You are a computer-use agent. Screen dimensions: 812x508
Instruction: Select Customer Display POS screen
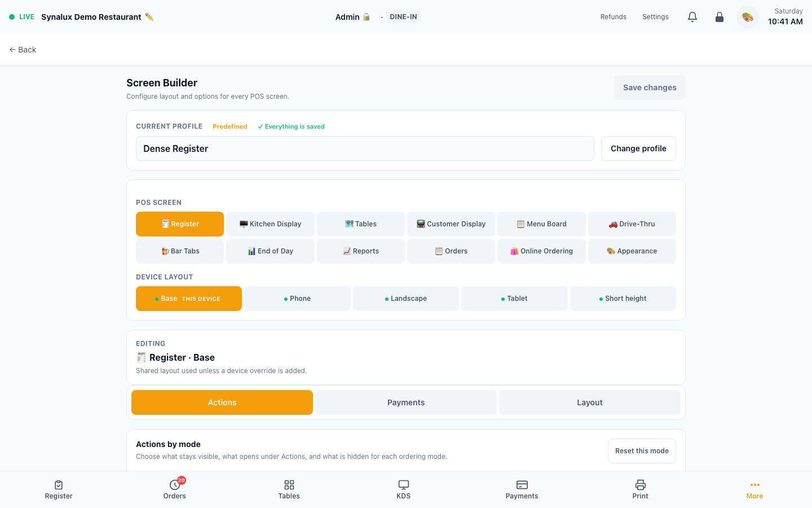click(451, 224)
